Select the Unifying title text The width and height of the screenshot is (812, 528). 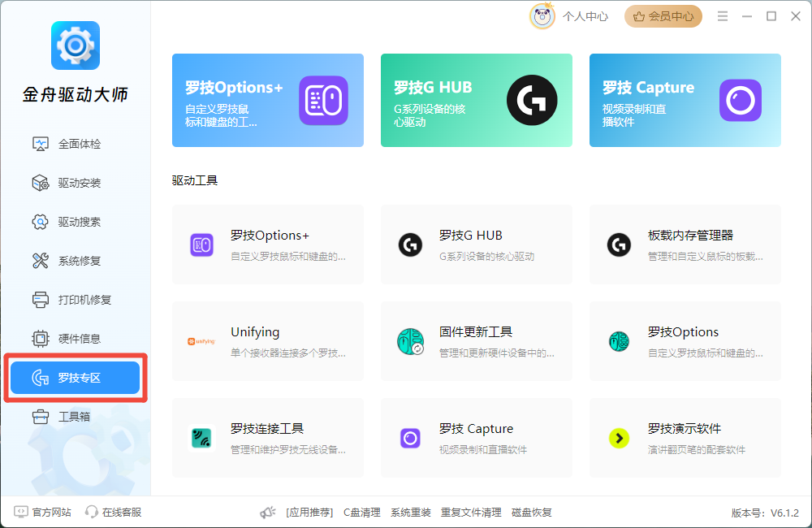click(x=255, y=332)
